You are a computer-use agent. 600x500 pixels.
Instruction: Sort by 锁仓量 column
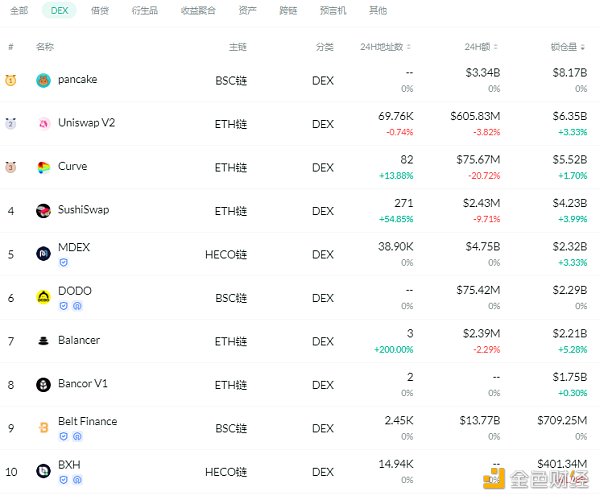568,47
